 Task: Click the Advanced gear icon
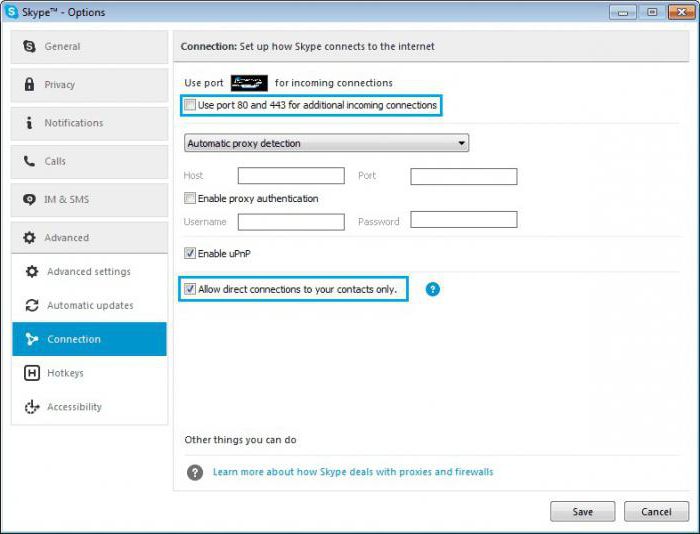pos(29,238)
